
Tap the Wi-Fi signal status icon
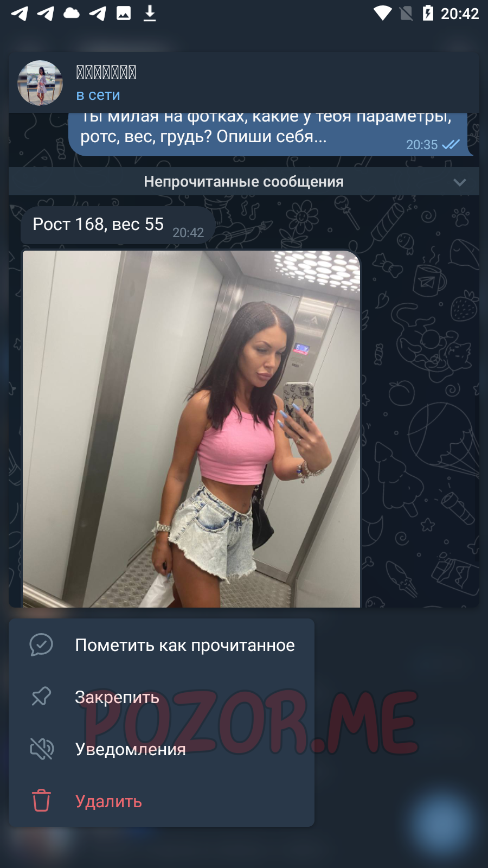click(x=383, y=13)
